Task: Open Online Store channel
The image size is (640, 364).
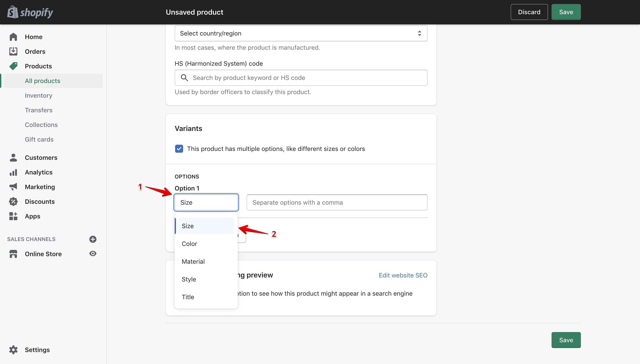Action: coord(43,254)
